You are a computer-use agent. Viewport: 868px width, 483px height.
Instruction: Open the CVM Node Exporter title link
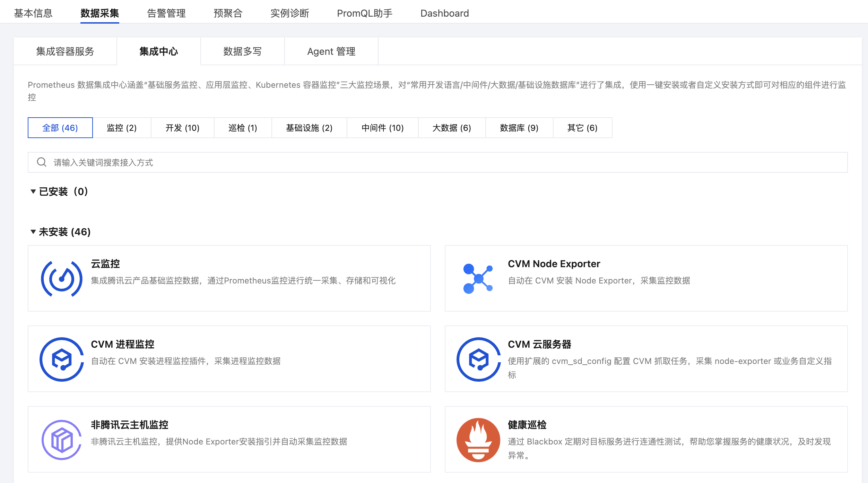point(554,264)
